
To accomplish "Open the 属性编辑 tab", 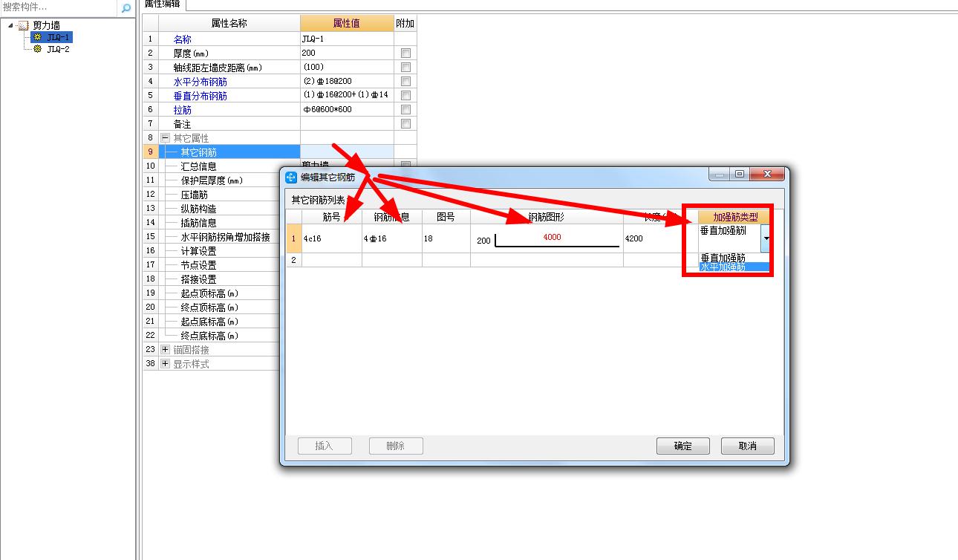I will pyautogui.click(x=162, y=4).
